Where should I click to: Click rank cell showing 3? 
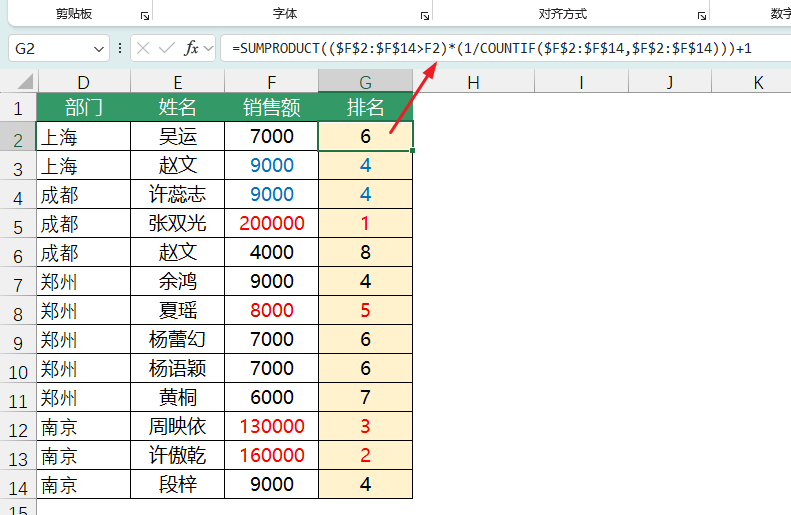coord(366,426)
